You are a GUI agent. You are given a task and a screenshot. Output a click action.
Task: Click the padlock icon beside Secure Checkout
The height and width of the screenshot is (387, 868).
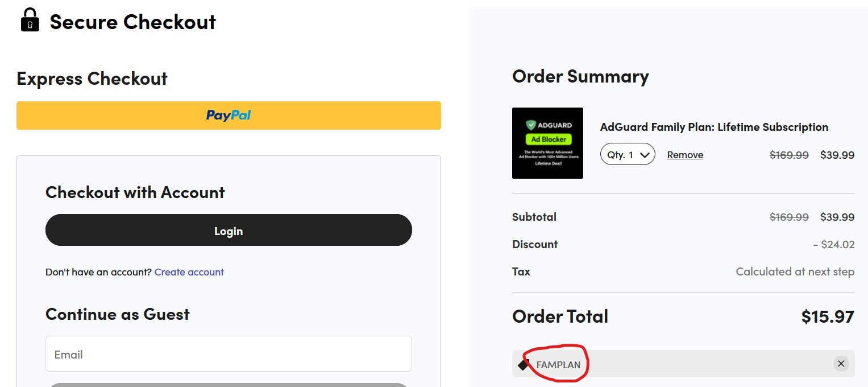click(30, 20)
